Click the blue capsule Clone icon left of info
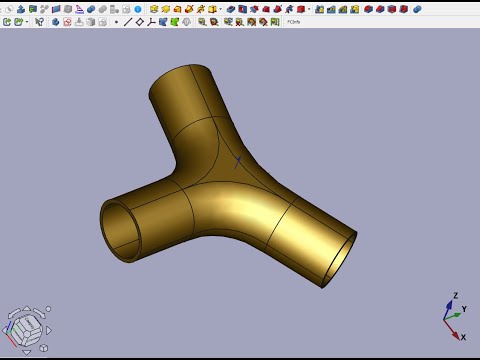This screenshot has height=360, width=480. coord(91,9)
